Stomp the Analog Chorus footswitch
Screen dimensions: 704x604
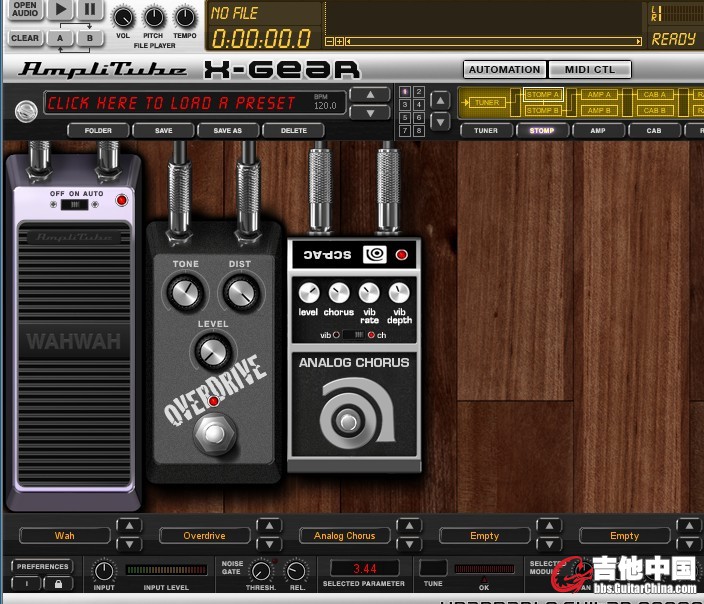click(348, 422)
